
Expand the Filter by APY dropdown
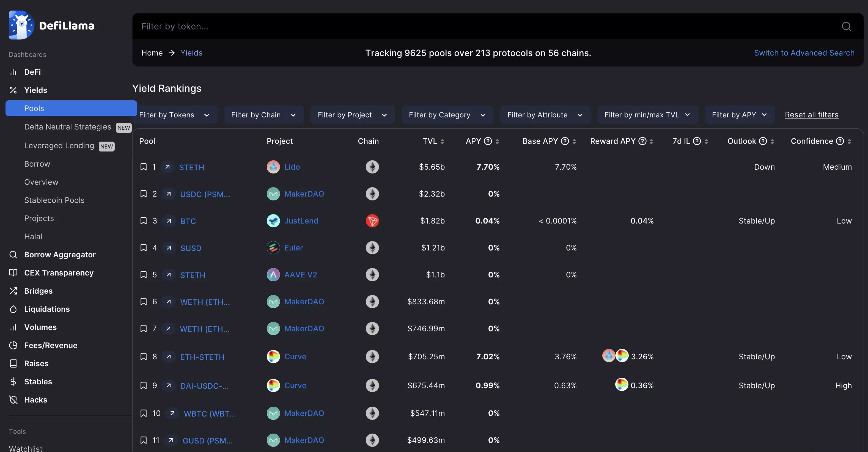[740, 115]
